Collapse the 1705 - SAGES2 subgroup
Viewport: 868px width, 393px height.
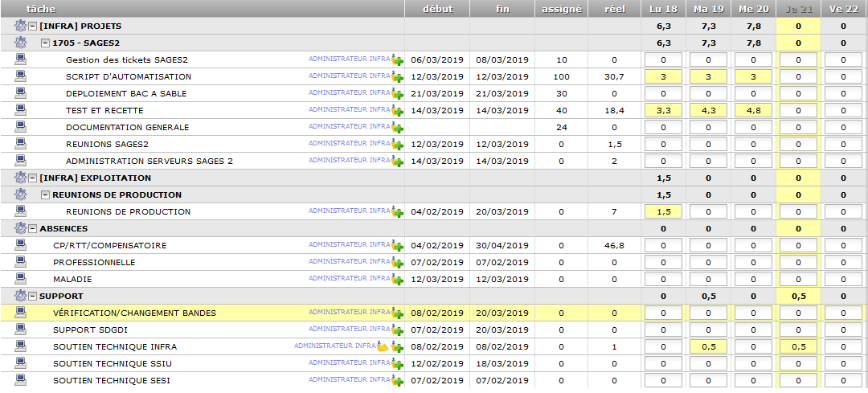tap(45, 43)
